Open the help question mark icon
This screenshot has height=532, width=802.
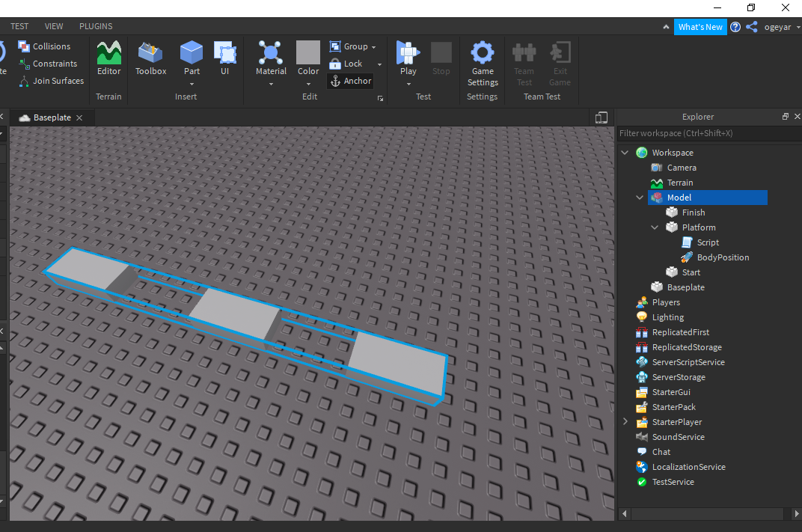pos(735,27)
